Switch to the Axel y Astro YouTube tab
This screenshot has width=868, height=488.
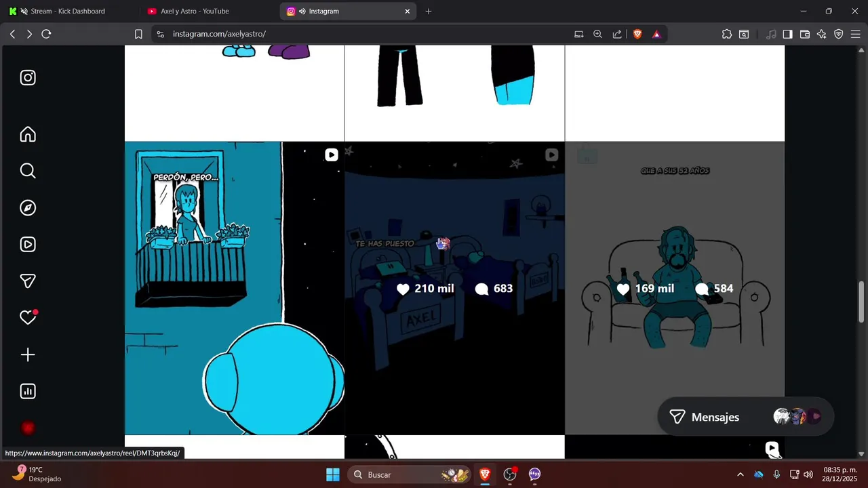(x=207, y=11)
